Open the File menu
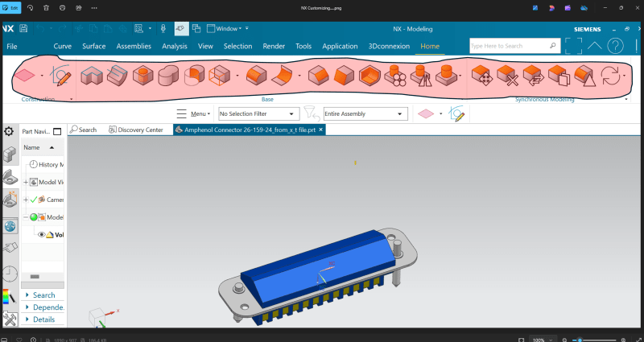This screenshot has width=644, height=342. click(12, 47)
